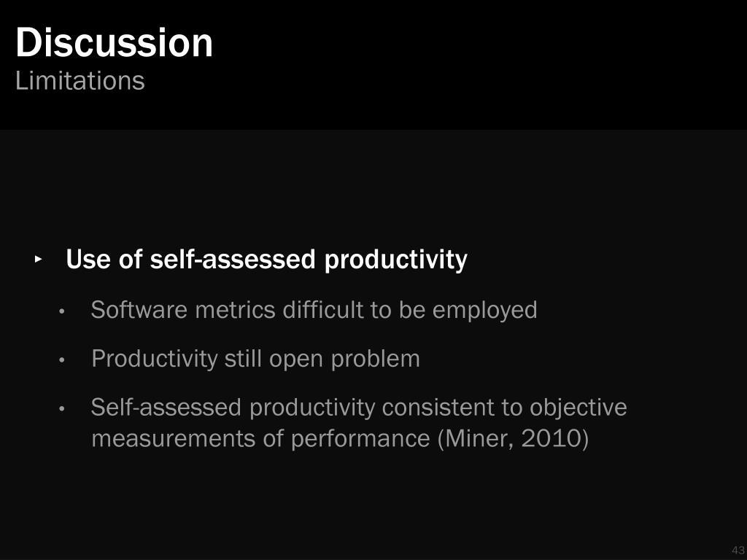Click the 'Productivity still open problem' line
Image resolution: width=747 pixels, height=560 pixels.
(x=255, y=359)
